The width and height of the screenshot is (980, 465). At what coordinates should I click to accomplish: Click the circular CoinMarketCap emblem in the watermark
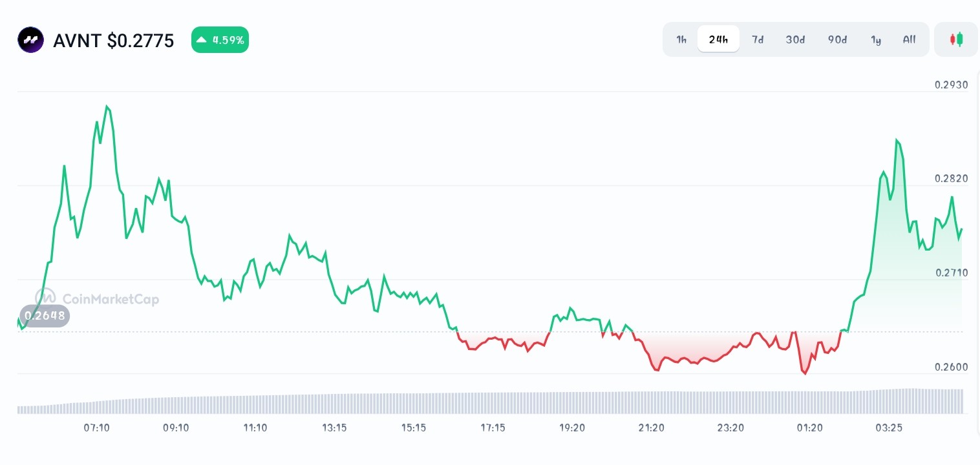pyautogui.click(x=47, y=298)
